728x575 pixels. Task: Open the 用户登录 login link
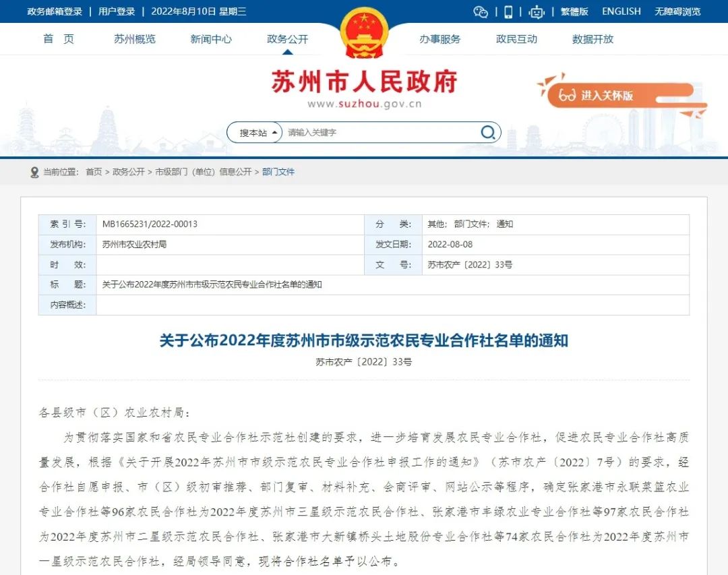point(117,11)
